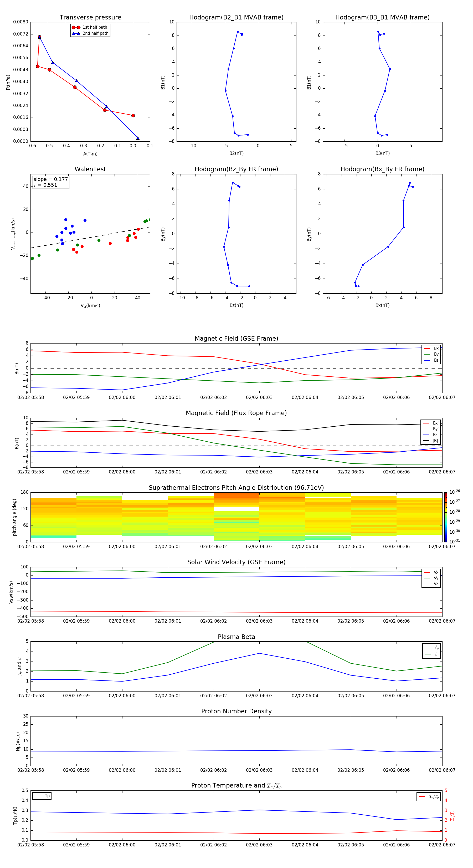Click the 'Proton Temperature and Te/Tp' title
This screenshot has width=473, height=868.
[236, 786]
